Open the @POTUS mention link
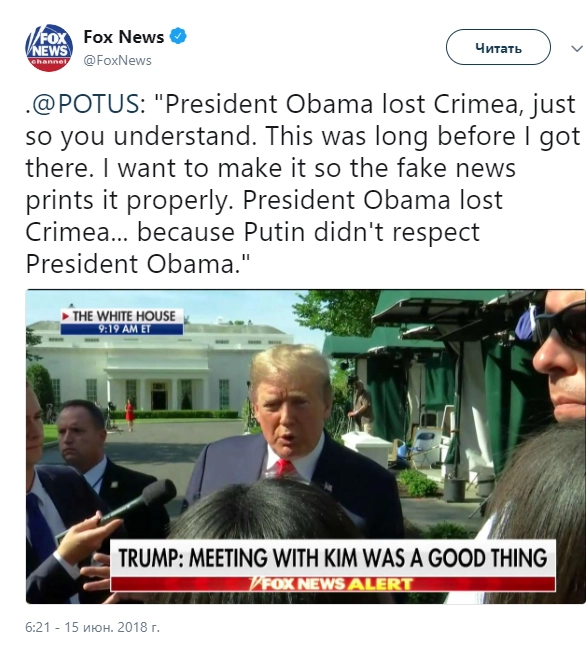Viewport: 586px width, 646px height. pyautogui.click(x=86, y=104)
